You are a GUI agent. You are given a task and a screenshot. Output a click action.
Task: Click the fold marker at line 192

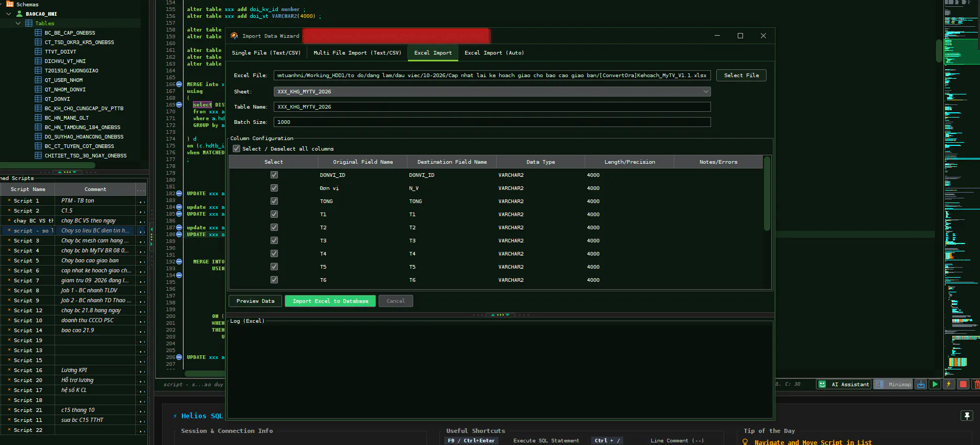click(x=179, y=261)
